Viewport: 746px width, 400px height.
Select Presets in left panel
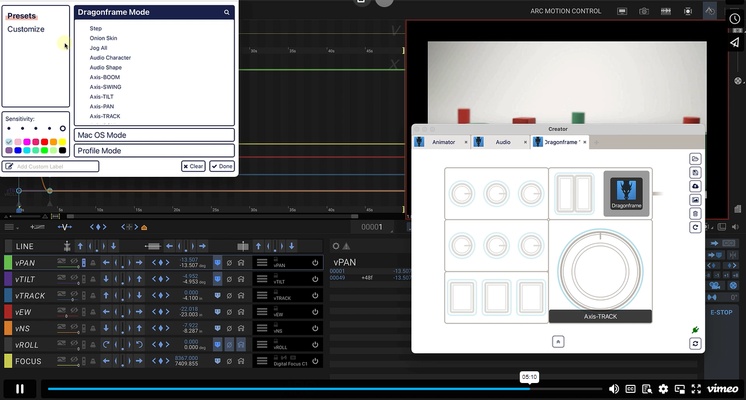[21, 16]
